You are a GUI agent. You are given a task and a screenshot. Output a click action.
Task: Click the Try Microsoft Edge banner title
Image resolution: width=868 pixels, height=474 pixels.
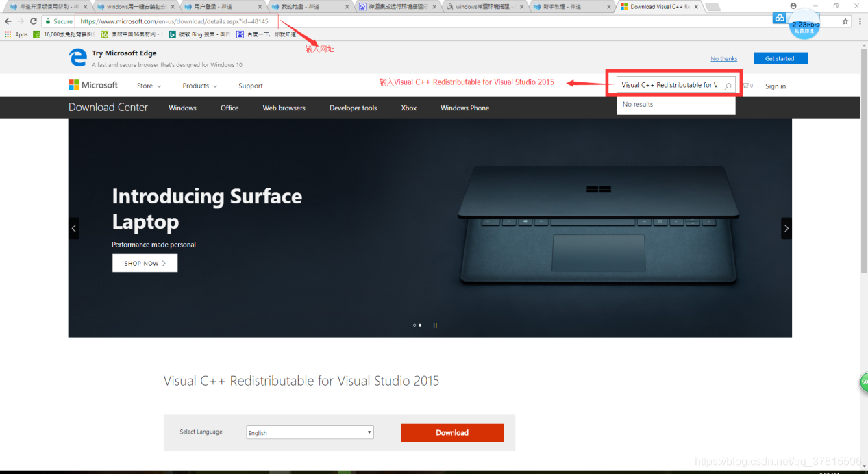124,53
